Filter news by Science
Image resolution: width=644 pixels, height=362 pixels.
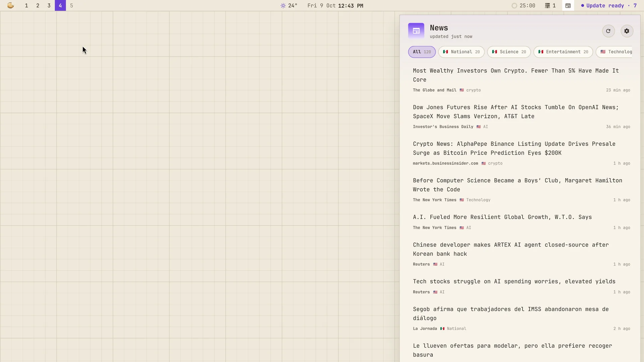pos(509,52)
